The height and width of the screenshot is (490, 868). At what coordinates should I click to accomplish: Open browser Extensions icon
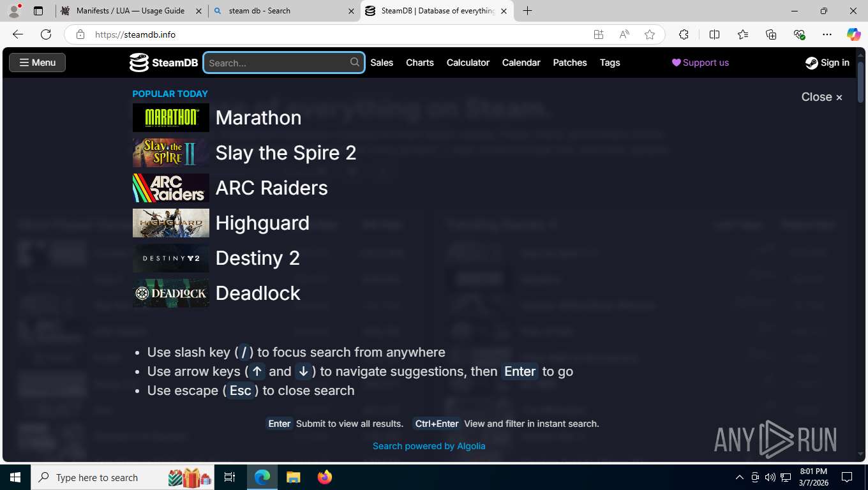(x=684, y=34)
